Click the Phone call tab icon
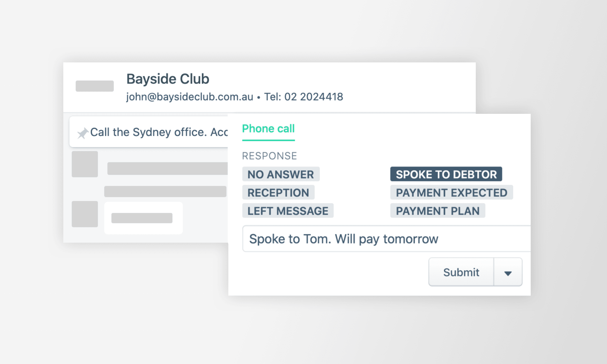Screen dimensions: 607x364 (268, 128)
